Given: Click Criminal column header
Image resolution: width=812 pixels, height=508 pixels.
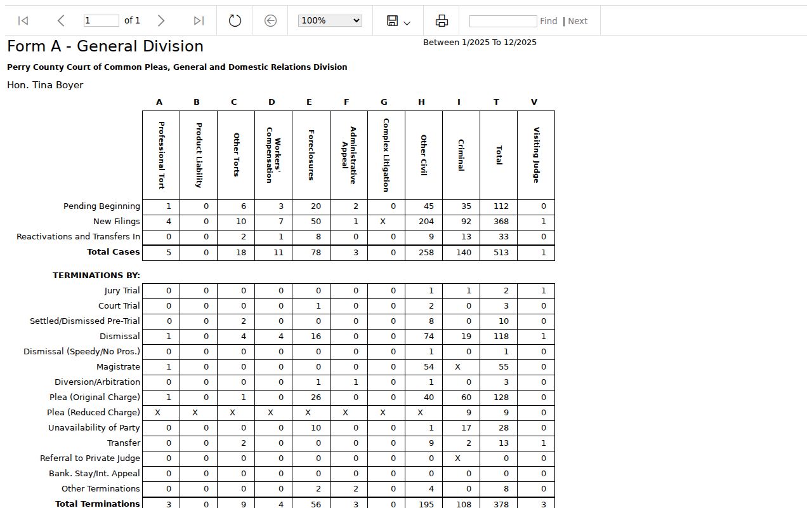Looking at the screenshot, I should coord(461,155).
